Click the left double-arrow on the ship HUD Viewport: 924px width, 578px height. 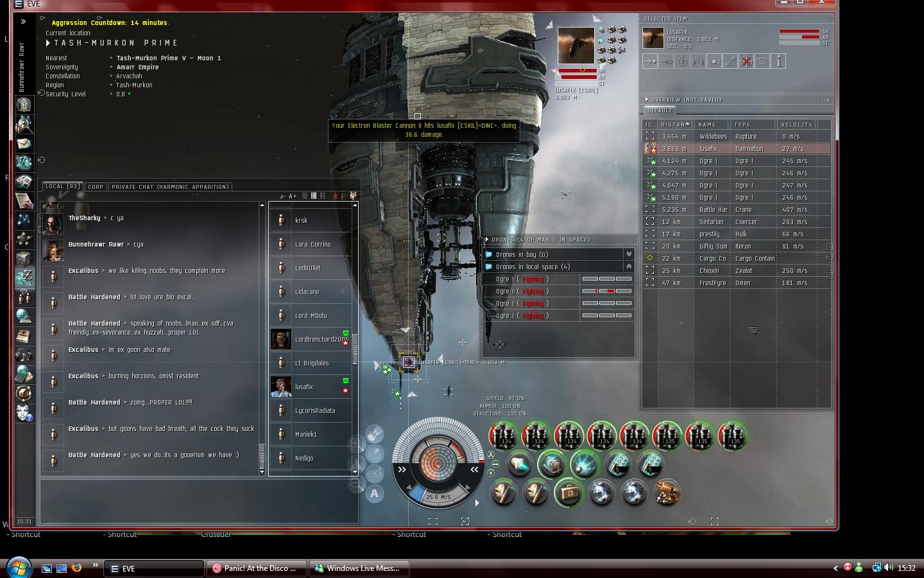pos(402,469)
